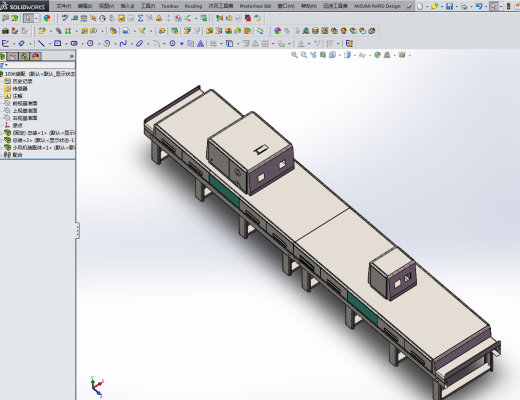Click the Open file folder icon

point(434,6)
